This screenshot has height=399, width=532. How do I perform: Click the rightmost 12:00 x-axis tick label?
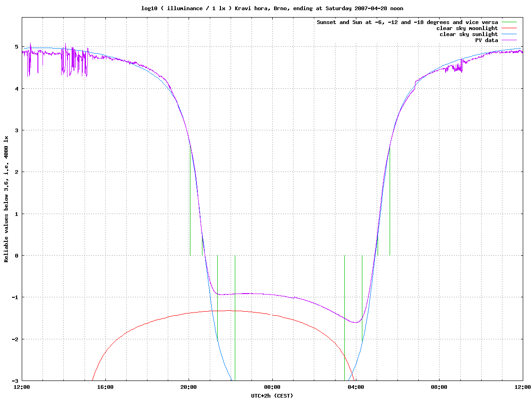tap(523, 387)
